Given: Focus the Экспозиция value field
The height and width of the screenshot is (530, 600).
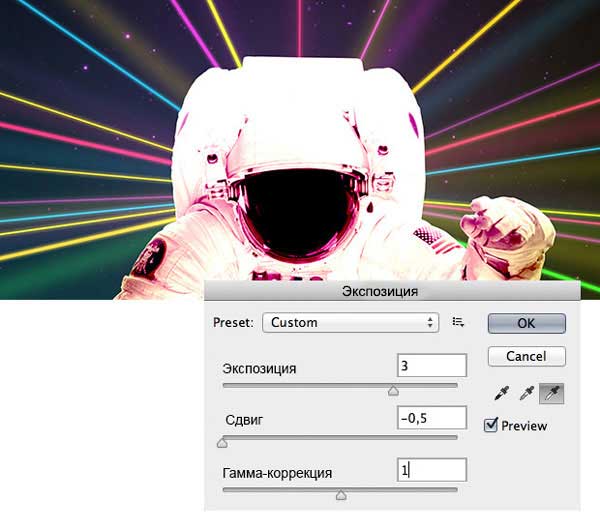Looking at the screenshot, I should (x=431, y=366).
